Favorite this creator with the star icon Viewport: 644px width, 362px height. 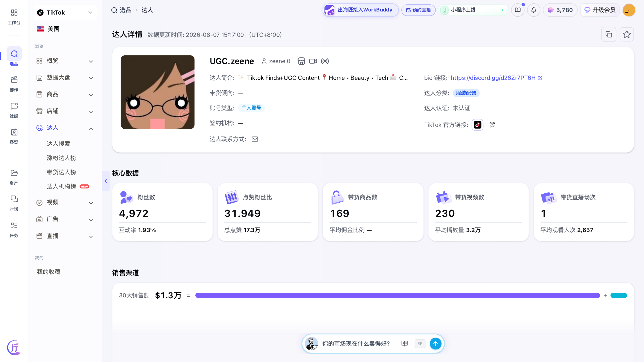pos(627,34)
